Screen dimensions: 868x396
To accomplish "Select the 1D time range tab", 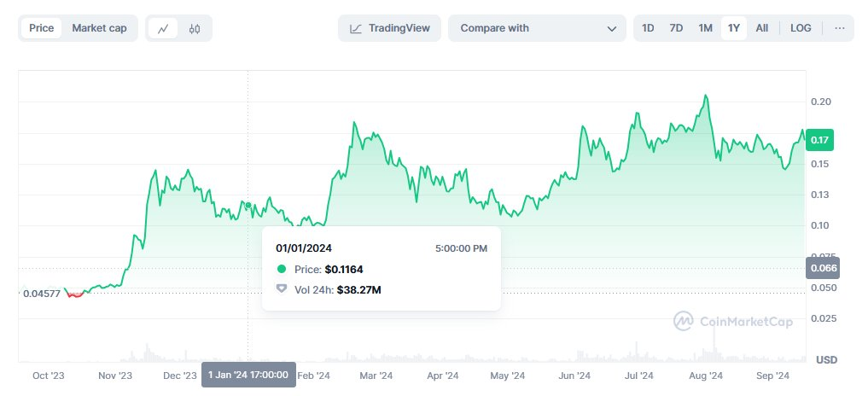I will pyautogui.click(x=648, y=28).
